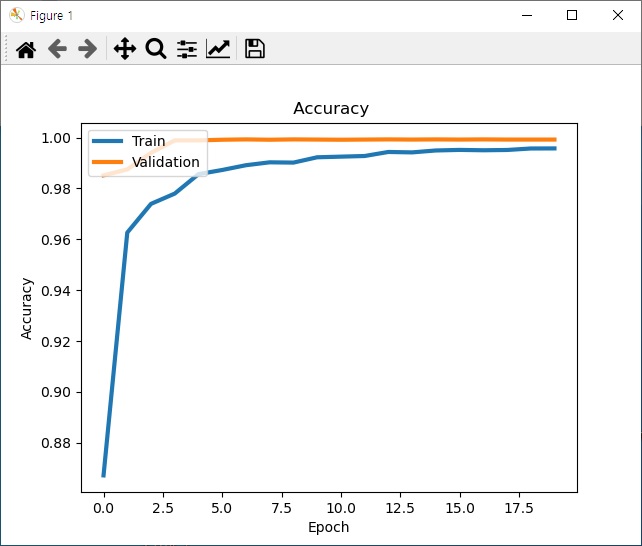Screen dimensions: 642x546
Task: Click the 7.5 x-axis tick label
Action: [282, 508]
